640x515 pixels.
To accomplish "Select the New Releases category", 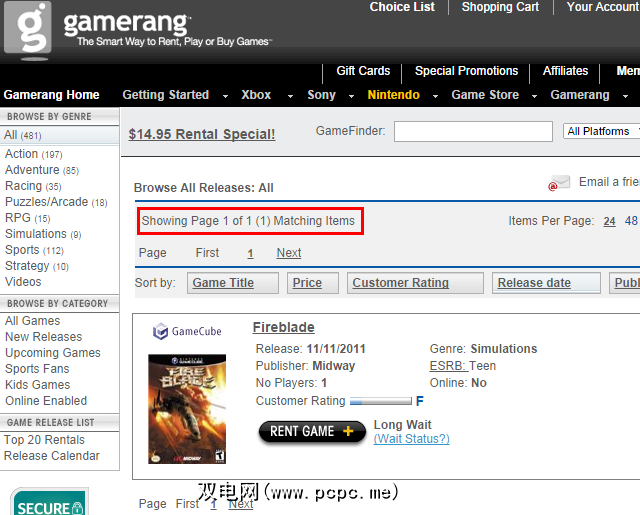I will pos(43,337).
